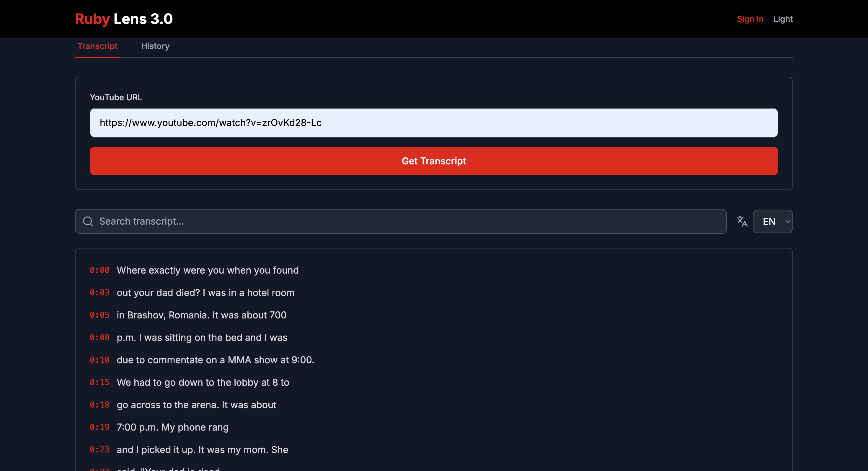The height and width of the screenshot is (471, 868).
Task: Jump to timestamp 0:08
Action: point(99,337)
